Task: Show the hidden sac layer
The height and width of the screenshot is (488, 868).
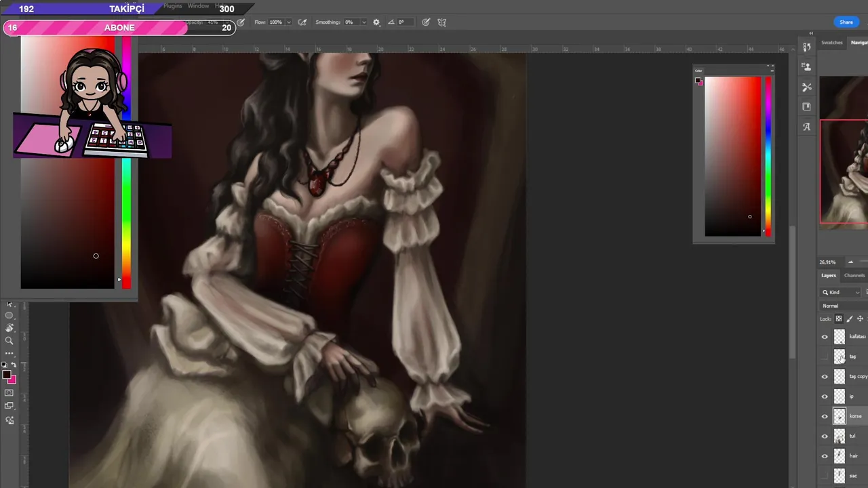Action: tap(825, 476)
